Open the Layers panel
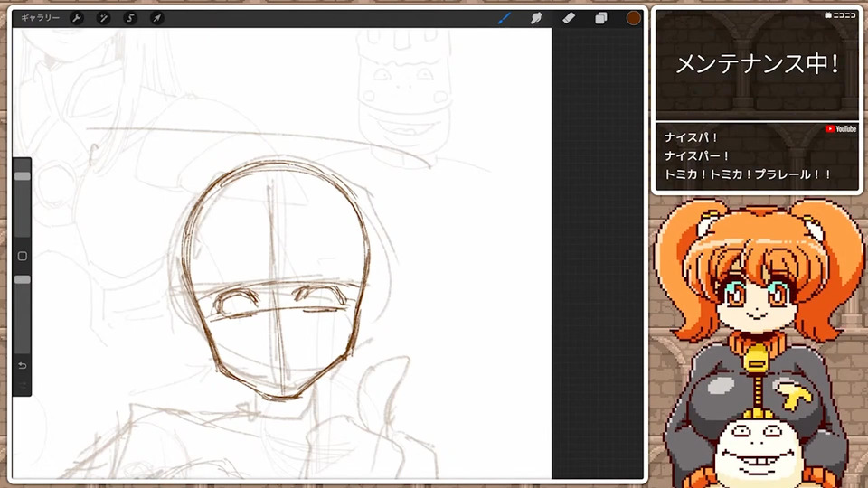The height and width of the screenshot is (488, 868). pyautogui.click(x=600, y=18)
